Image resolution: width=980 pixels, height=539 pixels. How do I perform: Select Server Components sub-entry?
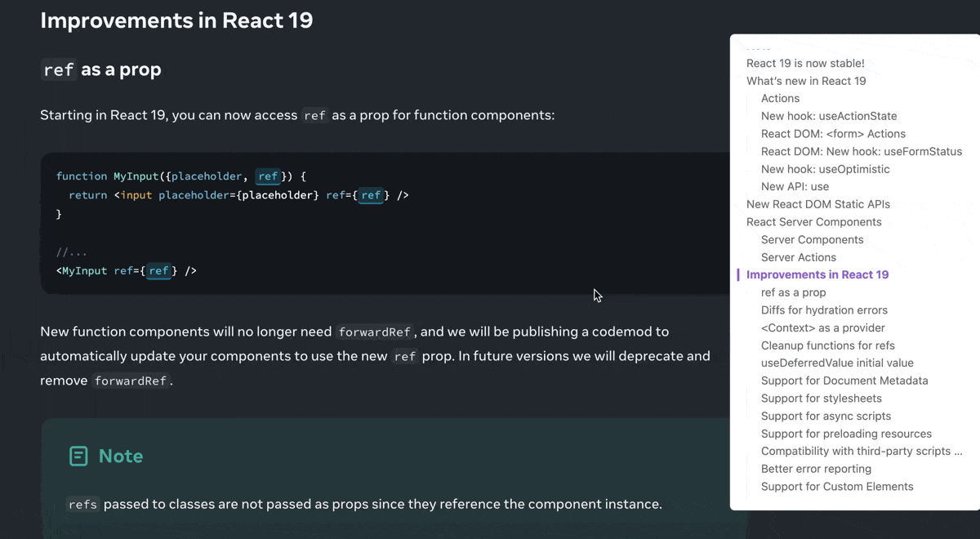pyautogui.click(x=812, y=239)
